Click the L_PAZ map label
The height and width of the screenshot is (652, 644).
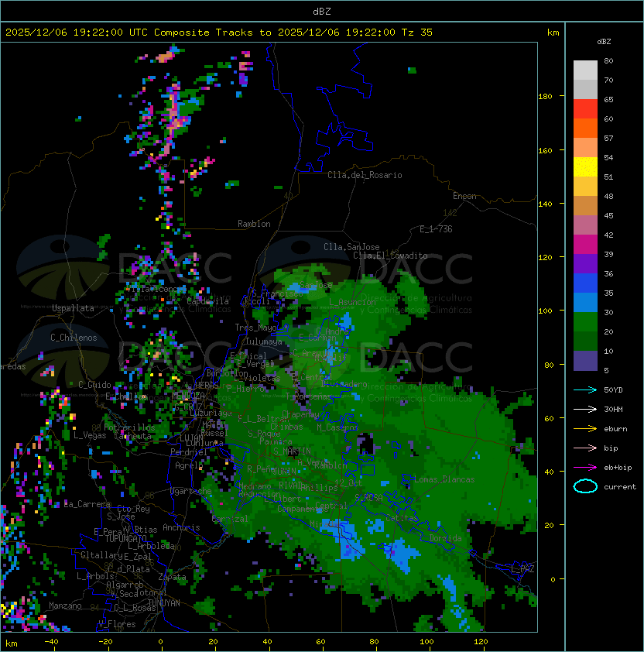522,569
